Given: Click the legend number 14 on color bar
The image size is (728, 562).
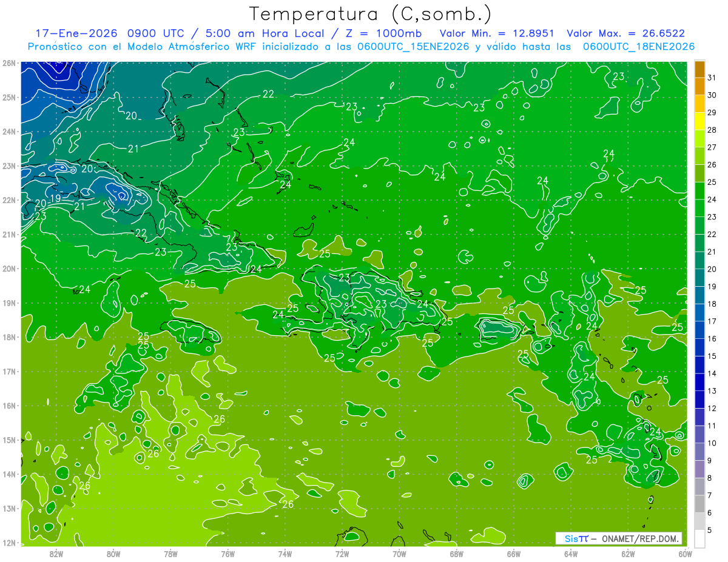Looking at the screenshot, I should coord(712,373).
